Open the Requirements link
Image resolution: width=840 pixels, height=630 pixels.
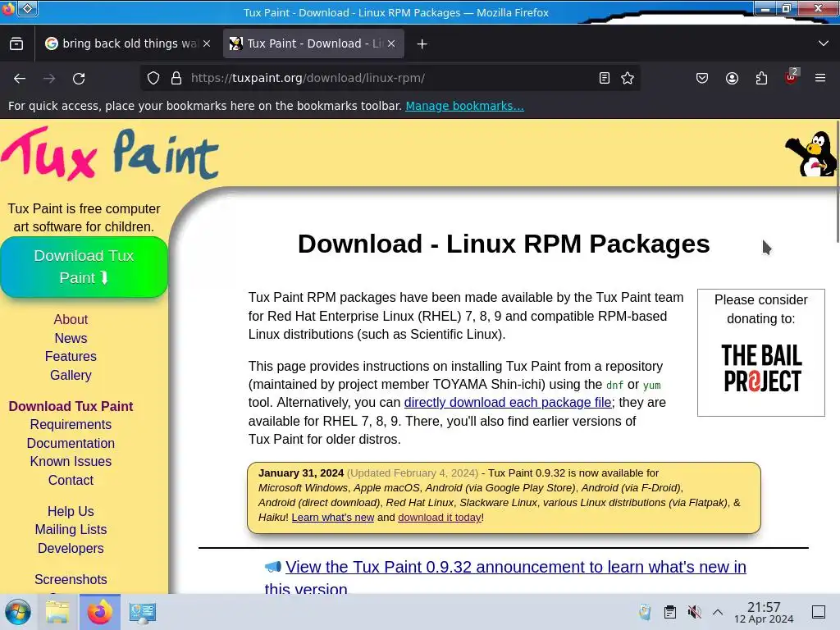tap(71, 424)
